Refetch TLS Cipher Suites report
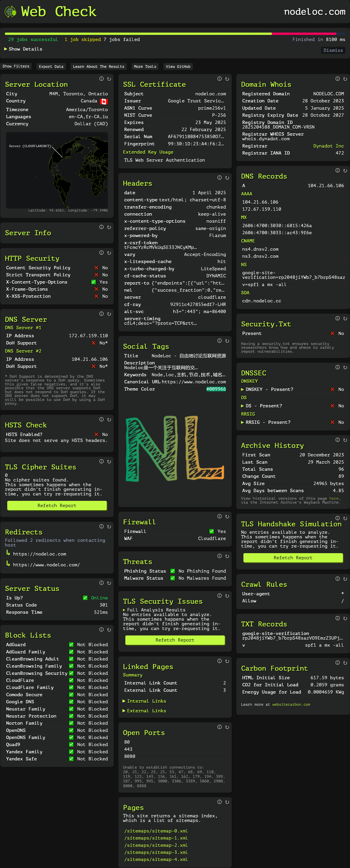350x868 pixels. (57, 505)
